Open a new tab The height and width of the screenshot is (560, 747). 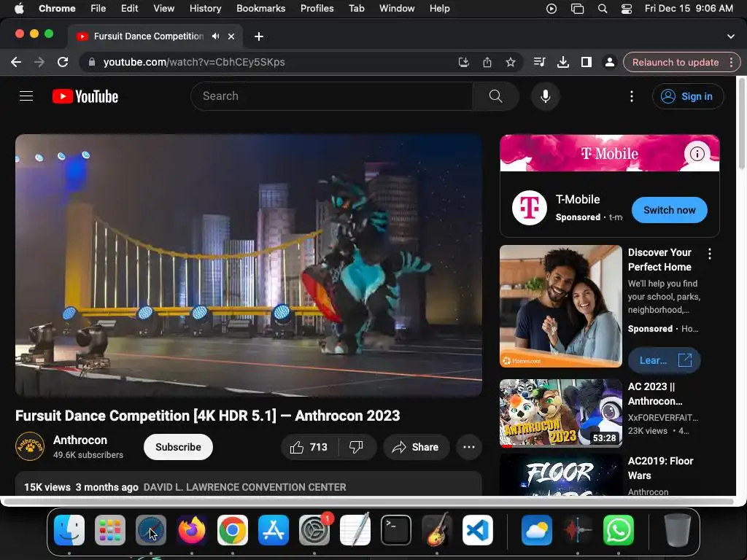(259, 36)
